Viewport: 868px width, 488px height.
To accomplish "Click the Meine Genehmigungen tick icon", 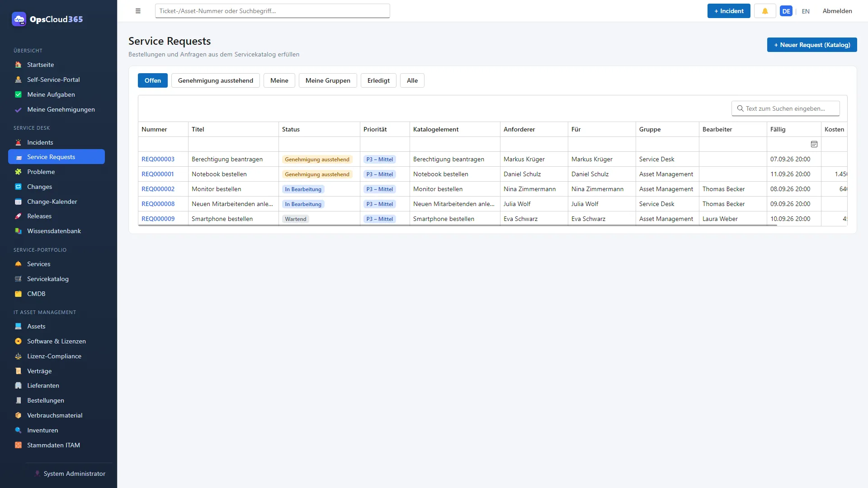I will (x=18, y=109).
